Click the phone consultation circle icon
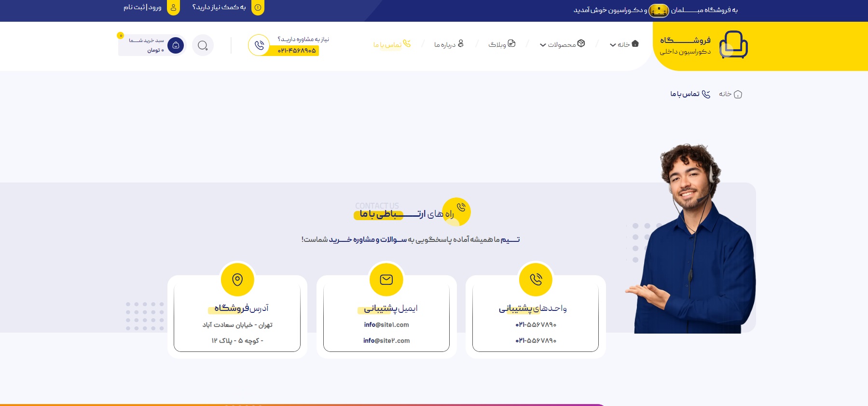The image size is (868, 406). (x=259, y=45)
